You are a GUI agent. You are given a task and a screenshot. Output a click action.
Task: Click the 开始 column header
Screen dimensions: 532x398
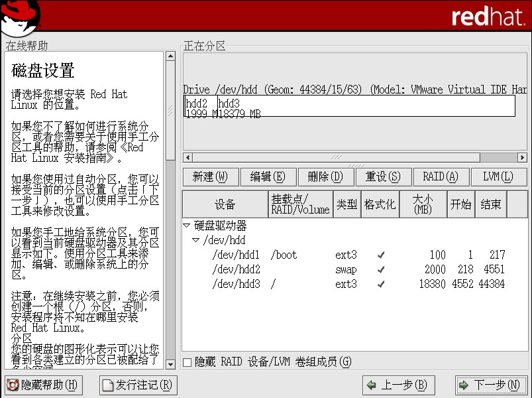[460, 204]
